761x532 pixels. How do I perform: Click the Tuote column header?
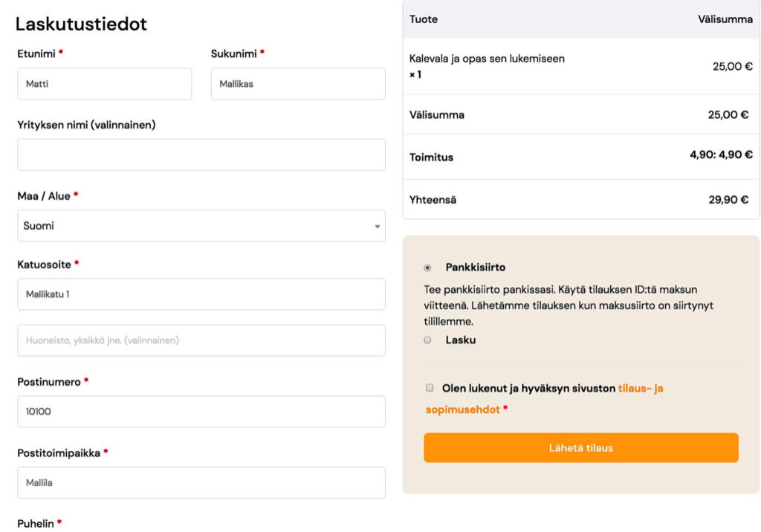tap(424, 19)
